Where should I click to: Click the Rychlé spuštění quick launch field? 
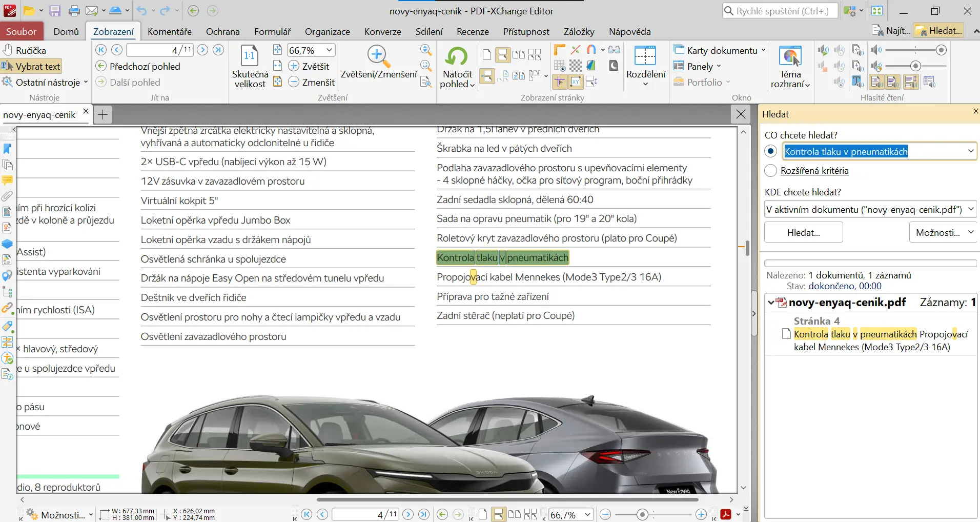point(780,11)
